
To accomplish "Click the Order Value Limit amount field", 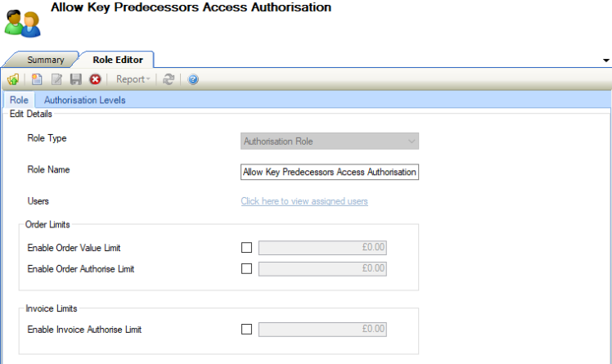I will pos(322,247).
